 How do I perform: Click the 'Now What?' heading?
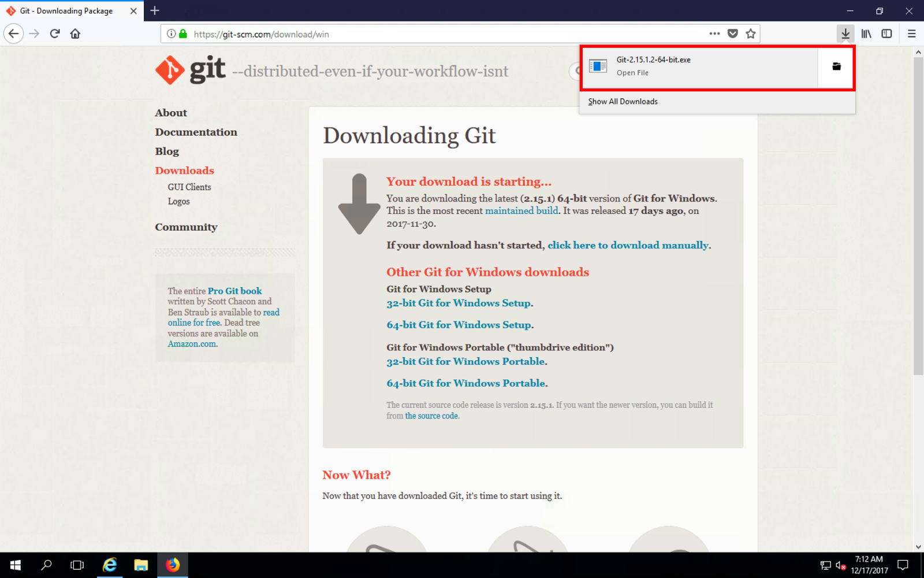click(x=356, y=475)
